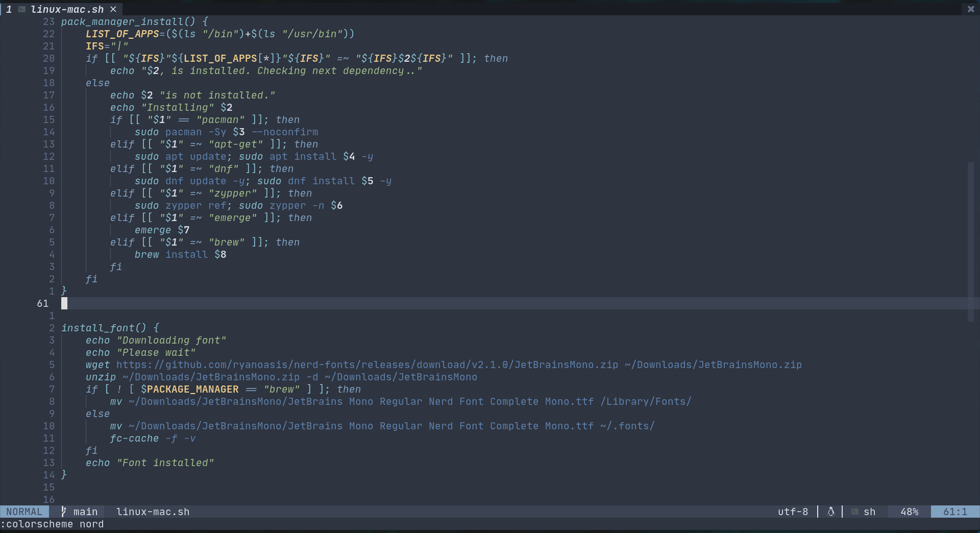Click the ~/.fonts/ destination path
Screen dimensions: 980x533
[x=628, y=426]
